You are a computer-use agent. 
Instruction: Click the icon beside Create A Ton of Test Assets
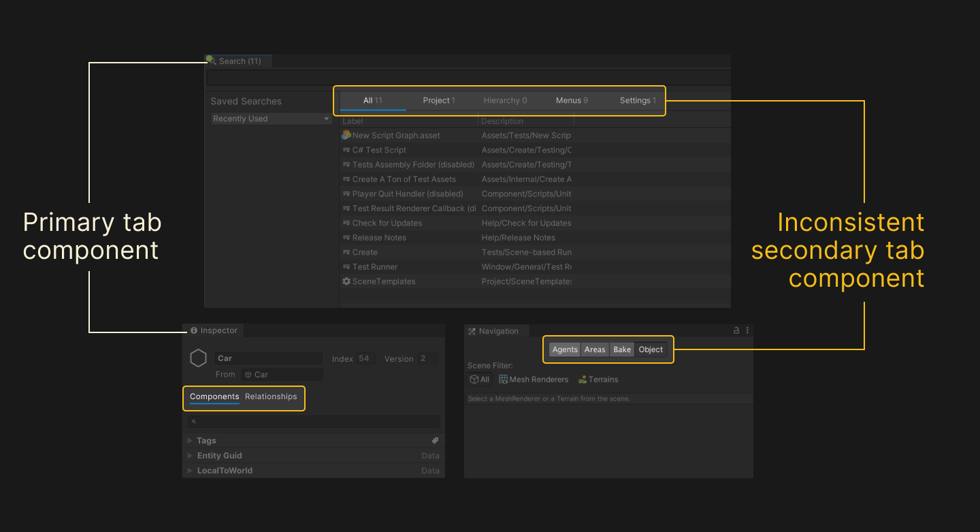click(346, 179)
